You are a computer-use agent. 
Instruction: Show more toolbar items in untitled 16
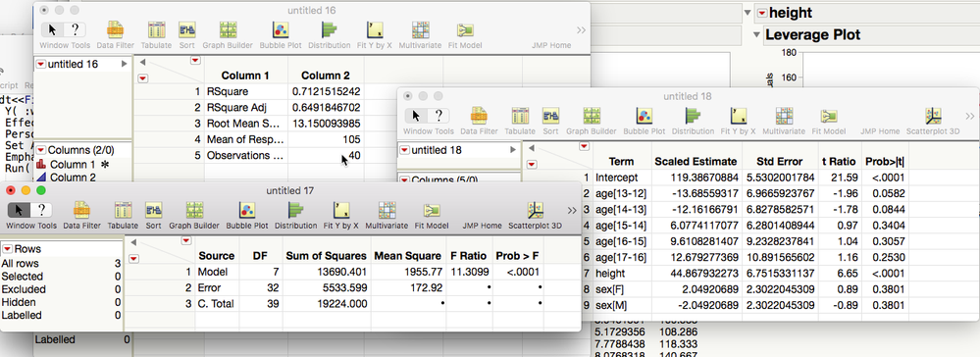coord(581,30)
